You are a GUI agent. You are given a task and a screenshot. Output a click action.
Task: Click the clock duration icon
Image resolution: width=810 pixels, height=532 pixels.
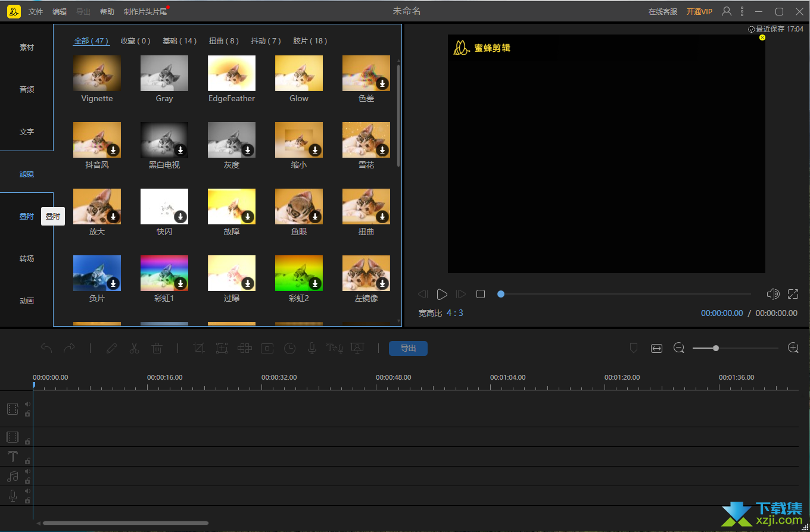click(x=289, y=348)
